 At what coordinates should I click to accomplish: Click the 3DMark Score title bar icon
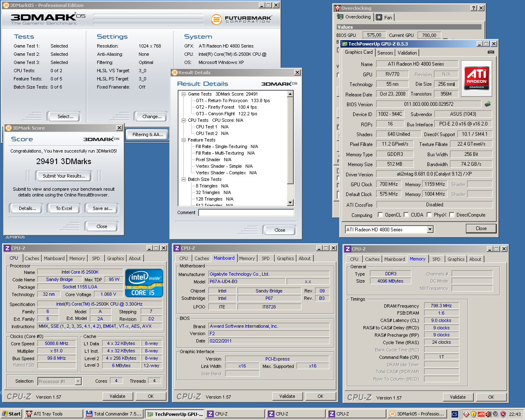tap(8, 128)
